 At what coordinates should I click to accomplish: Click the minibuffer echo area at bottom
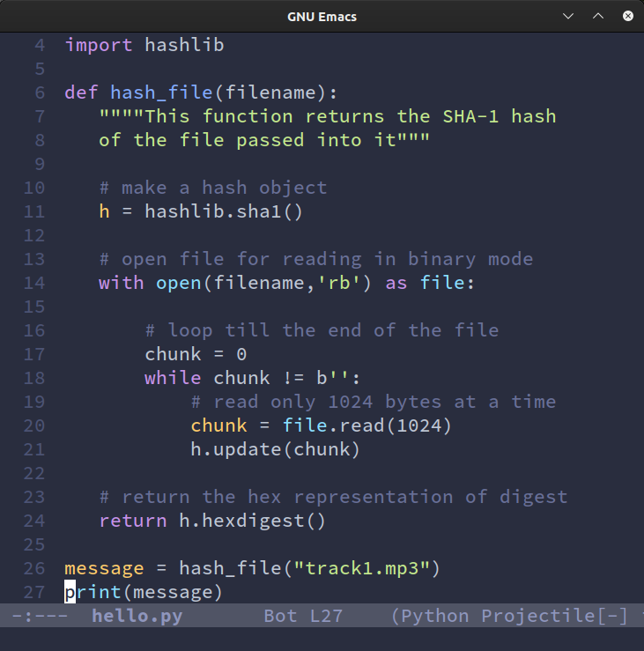pyautogui.click(x=322, y=639)
